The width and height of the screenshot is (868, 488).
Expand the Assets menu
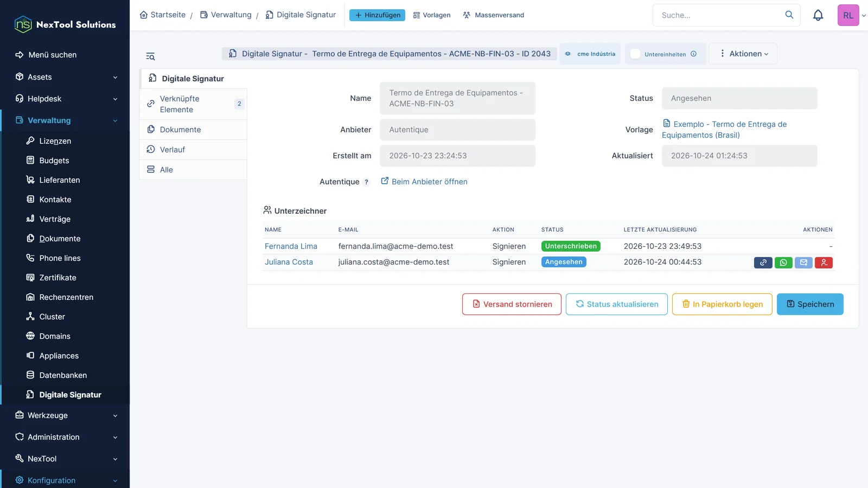click(x=65, y=77)
